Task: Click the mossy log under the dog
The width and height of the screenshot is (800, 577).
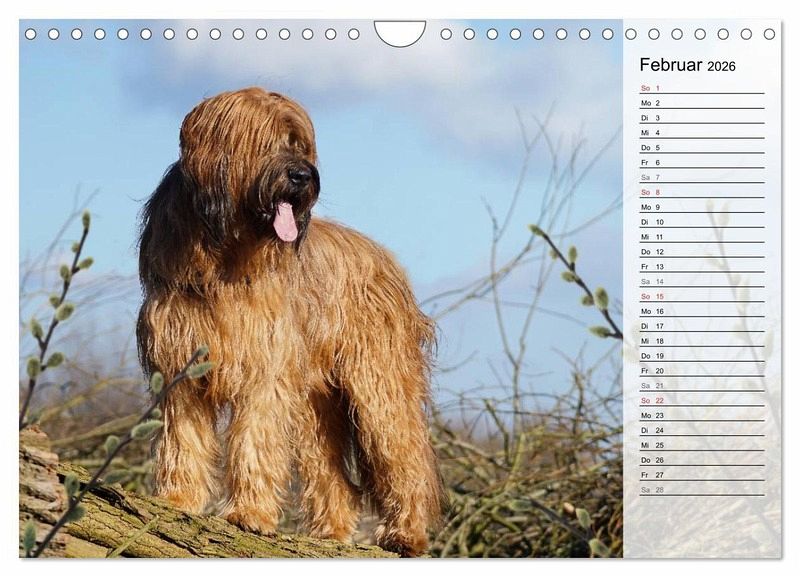Action: [120, 515]
